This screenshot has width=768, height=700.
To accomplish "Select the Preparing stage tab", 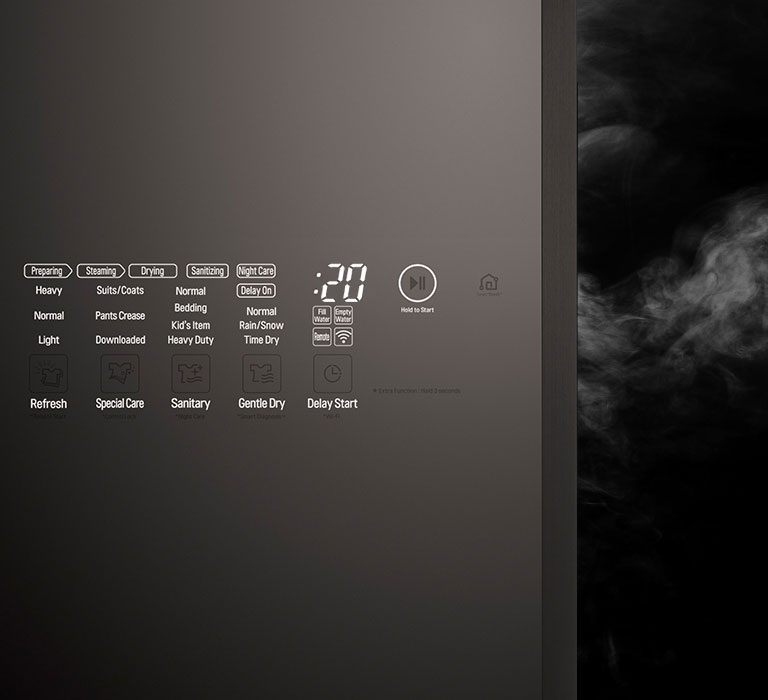I will 47,271.
